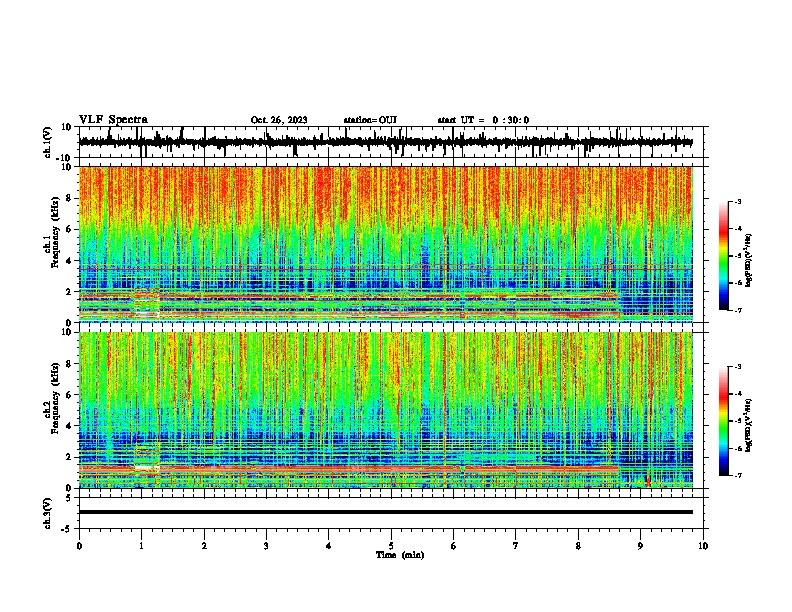Click the ch.2 'Frequency (kHz)' axis label
The image size is (792, 612).
[x=56, y=399]
